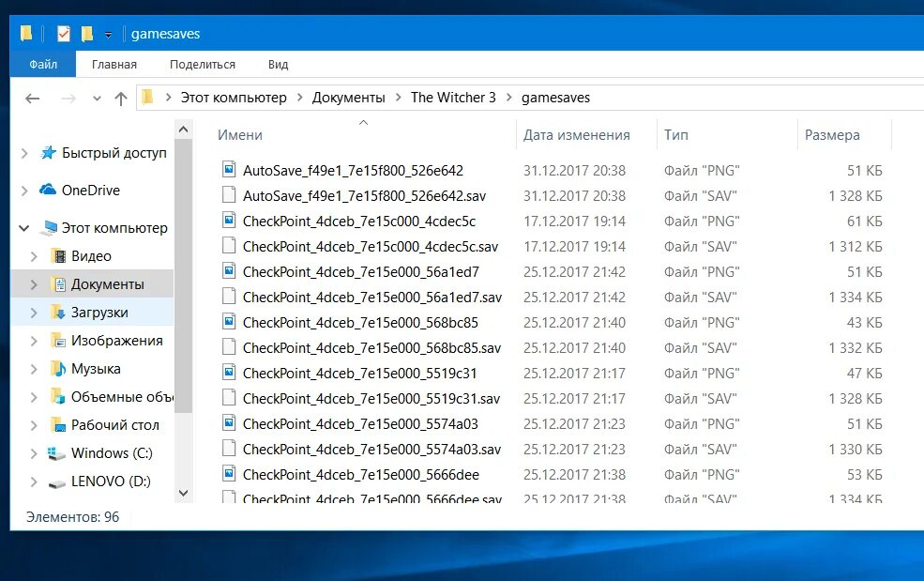
Task: Select file icon of AutoSave_f49e1_7e15f800_526e642.sav
Action: pos(229,194)
